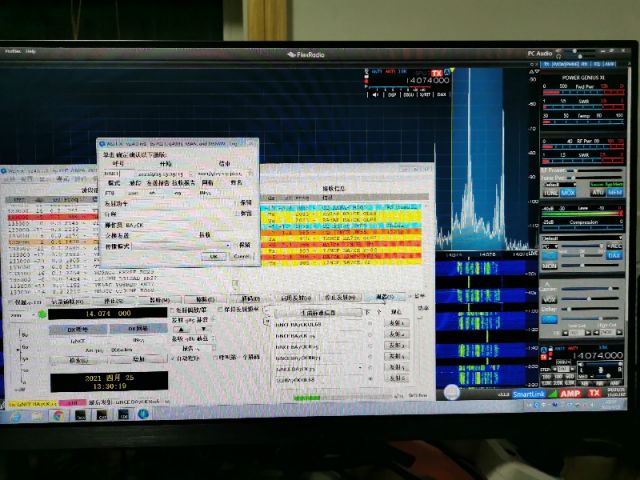The height and width of the screenshot is (480, 640).
Task: Click OK in the log QSO dialog
Action: point(213,256)
